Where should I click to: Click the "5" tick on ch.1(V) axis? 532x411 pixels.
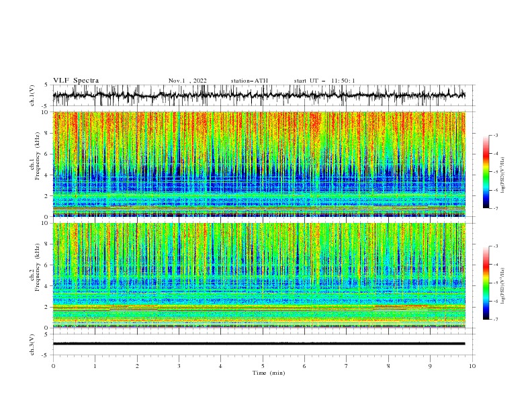[47, 85]
